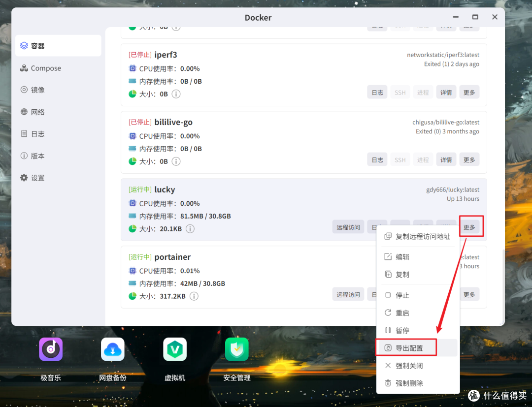532x407 pixels.
Task: Maximize the Docker window
Action: click(x=475, y=17)
